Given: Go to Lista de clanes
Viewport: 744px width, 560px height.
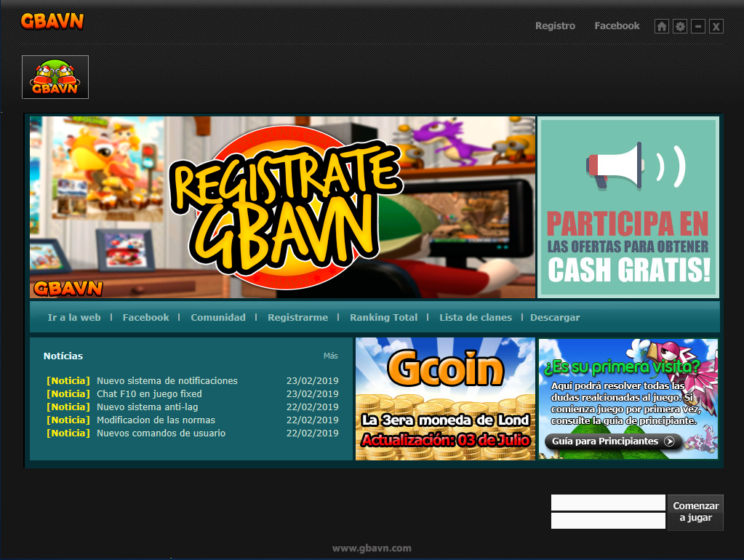Looking at the screenshot, I should (x=476, y=318).
